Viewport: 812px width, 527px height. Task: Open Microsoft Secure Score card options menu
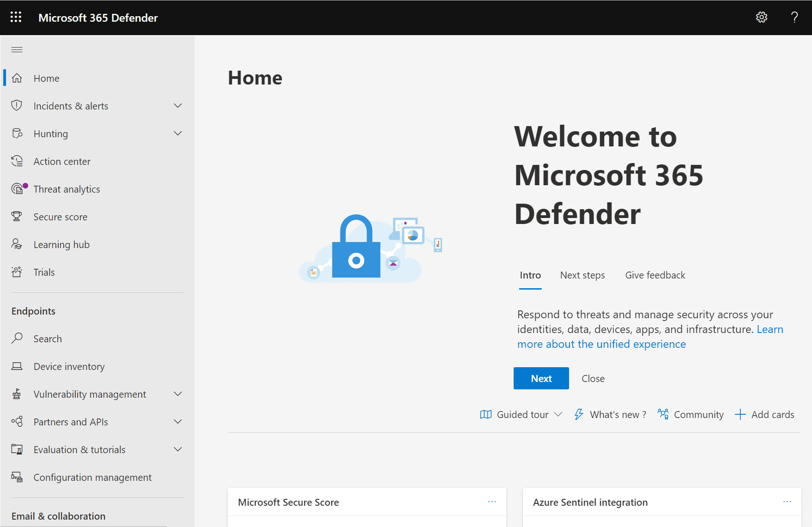(x=492, y=502)
